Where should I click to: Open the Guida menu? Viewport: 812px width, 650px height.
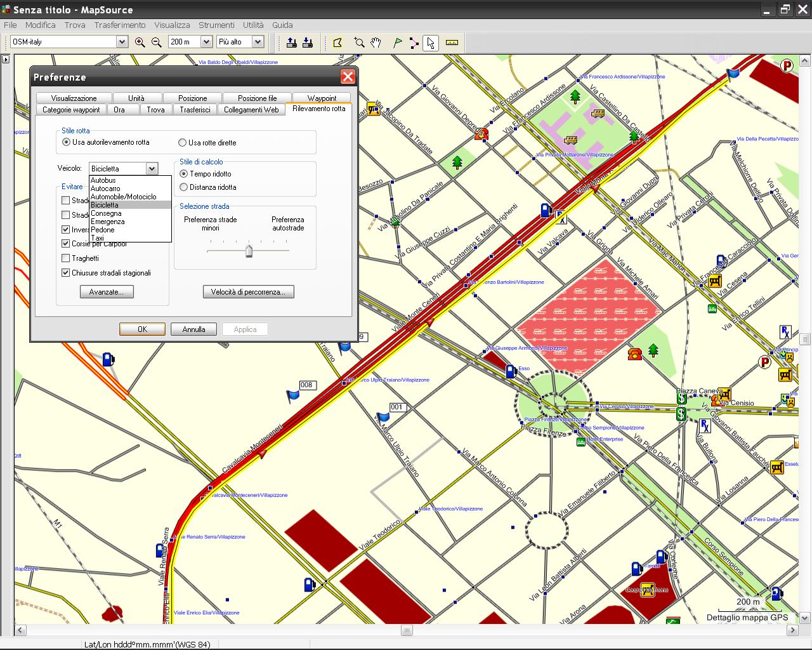click(x=282, y=25)
